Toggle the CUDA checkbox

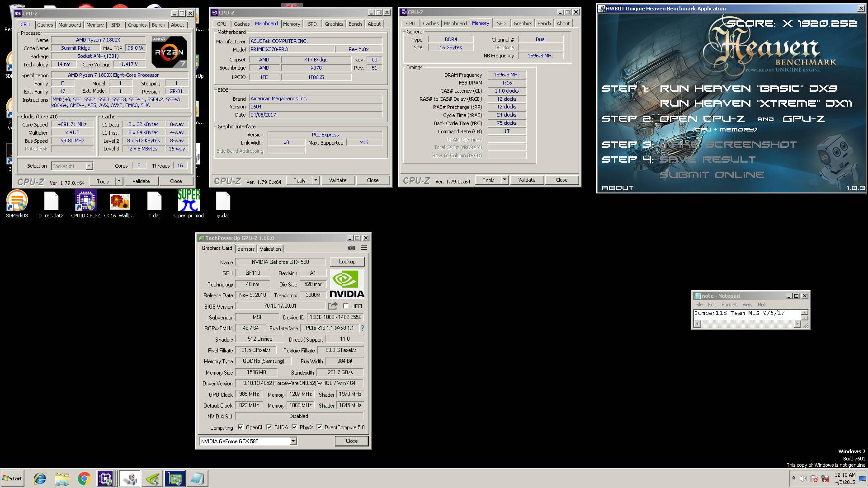(269, 427)
